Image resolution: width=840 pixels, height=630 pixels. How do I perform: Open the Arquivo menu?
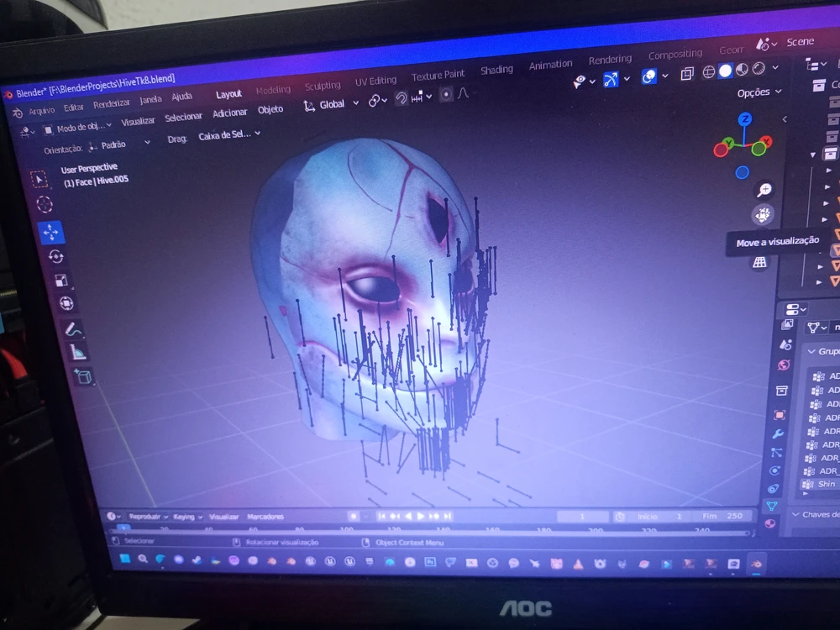[x=41, y=110]
